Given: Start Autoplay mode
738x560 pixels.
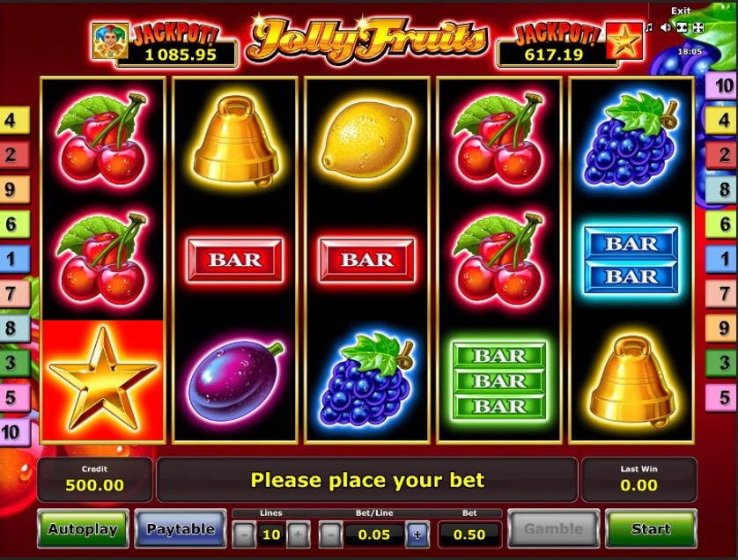Looking at the screenshot, I should (x=83, y=528).
